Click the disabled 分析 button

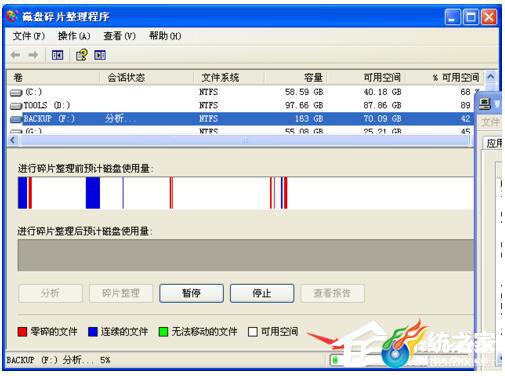click(x=50, y=293)
